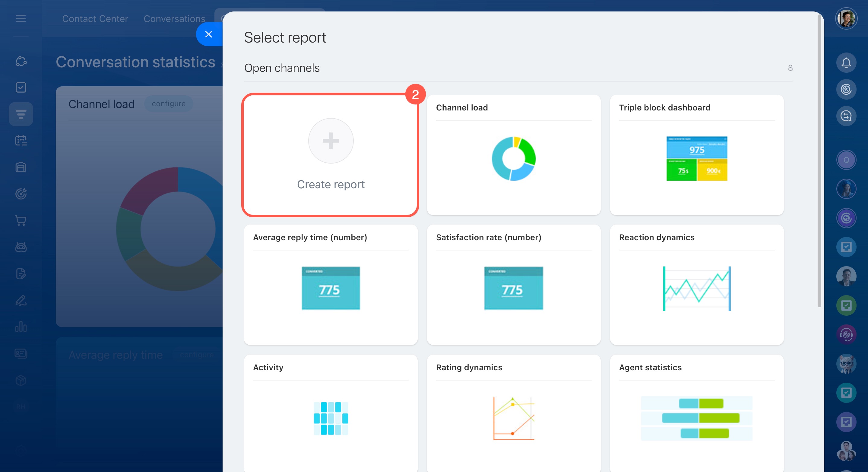The height and width of the screenshot is (472, 868).
Task: Select the Triple block dashboard report
Action: pyautogui.click(x=696, y=155)
